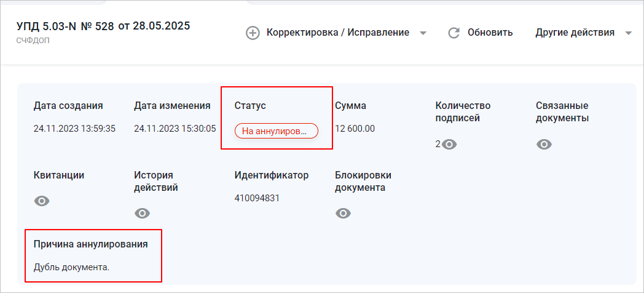The height and width of the screenshot is (293, 644).
Task: Show linked documents under Связанные документы
Action: pos(544,144)
